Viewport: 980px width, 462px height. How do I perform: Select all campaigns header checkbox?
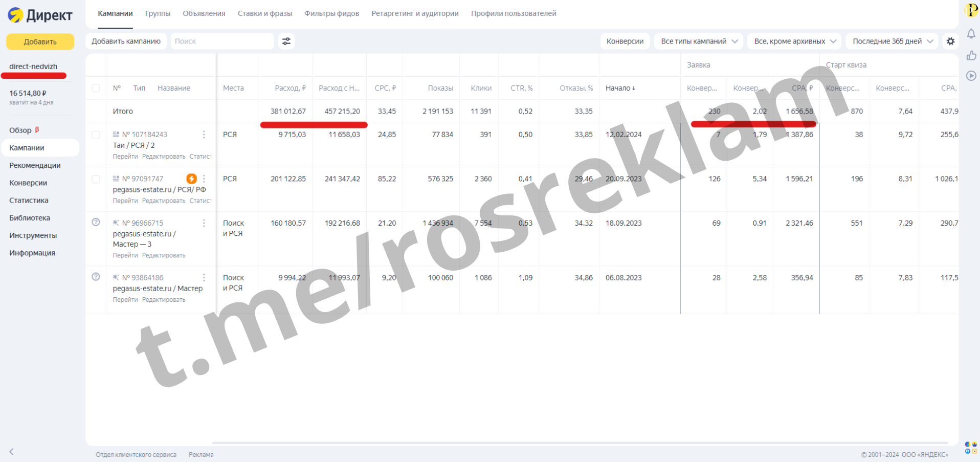point(96,88)
